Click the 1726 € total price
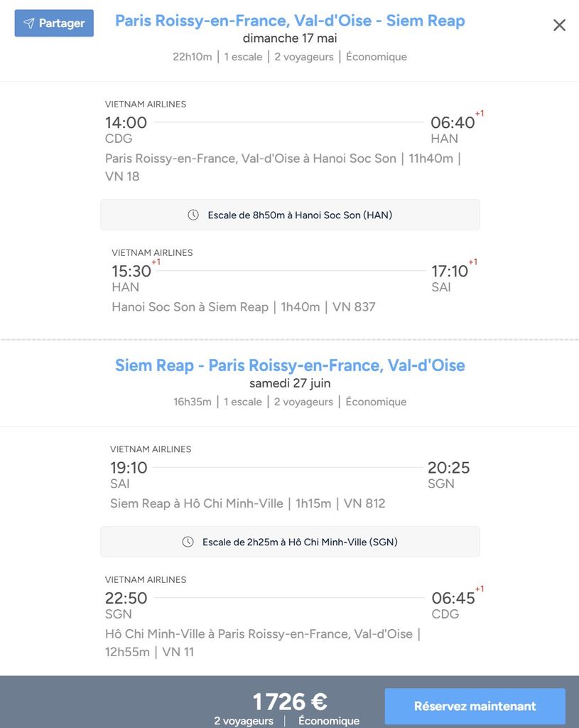Viewport: 579px width, 728px height. [290, 702]
